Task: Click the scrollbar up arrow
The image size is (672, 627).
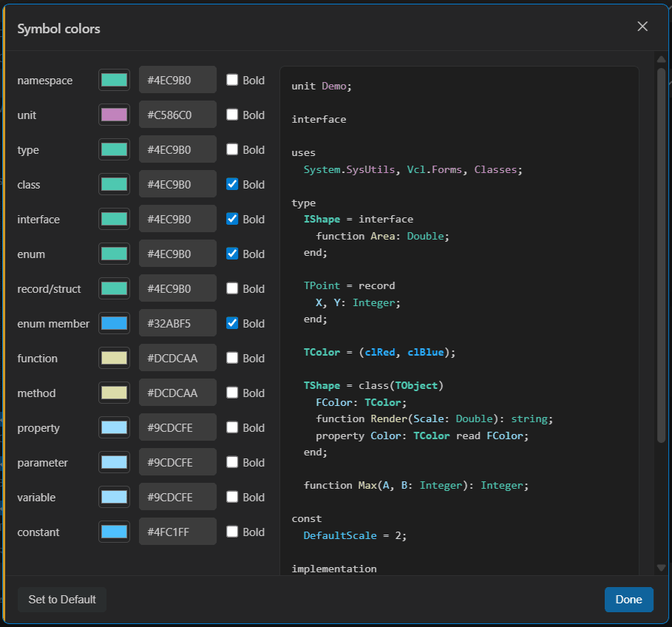Action: click(x=661, y=59)
